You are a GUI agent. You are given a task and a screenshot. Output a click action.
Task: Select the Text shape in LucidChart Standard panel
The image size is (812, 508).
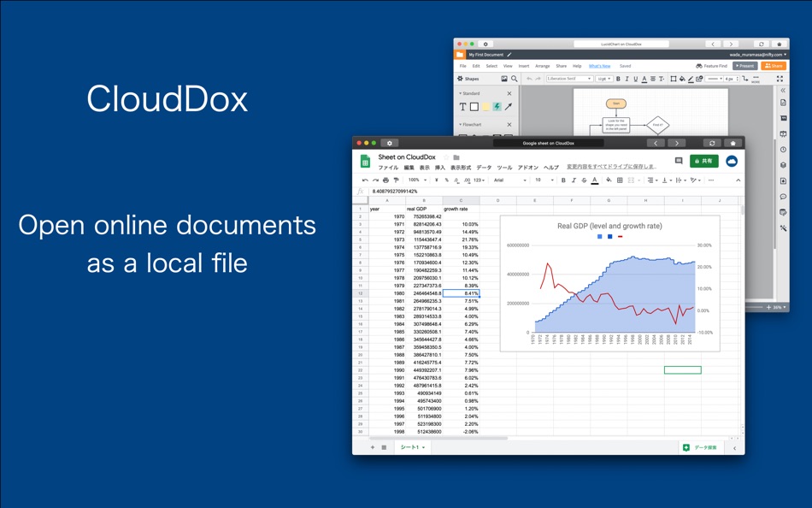(x=462, y=107)
